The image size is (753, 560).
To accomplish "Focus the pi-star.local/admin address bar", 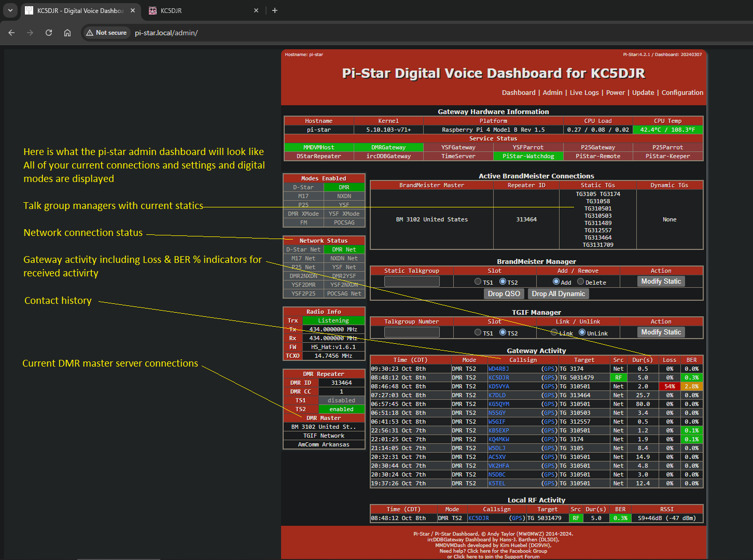I will [166, 33].
